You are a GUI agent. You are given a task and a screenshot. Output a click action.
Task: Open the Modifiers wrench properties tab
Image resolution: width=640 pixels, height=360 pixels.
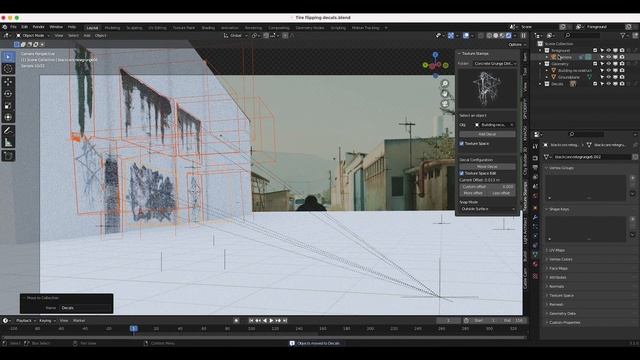coord(535,217)
